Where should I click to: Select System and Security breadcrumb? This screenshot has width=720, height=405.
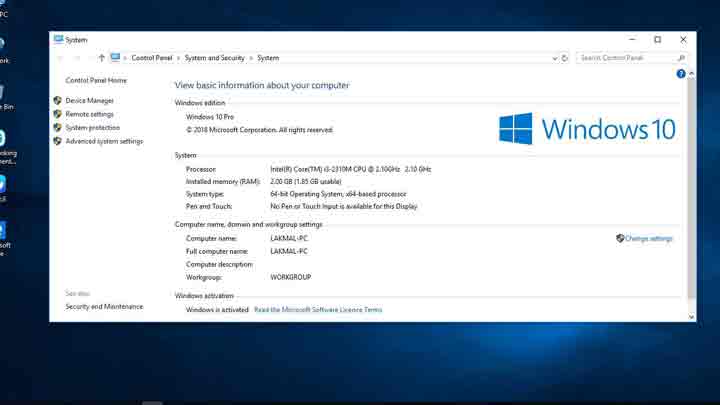(x=214, y=58)
